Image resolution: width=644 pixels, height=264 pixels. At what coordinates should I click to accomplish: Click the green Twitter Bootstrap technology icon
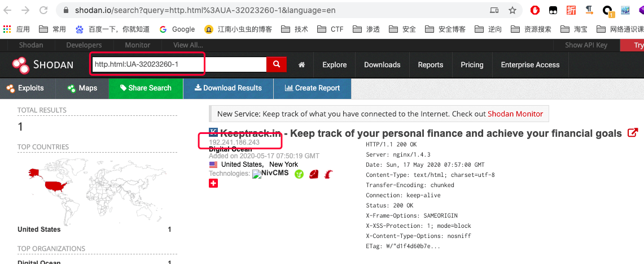[x=299, y=174]
